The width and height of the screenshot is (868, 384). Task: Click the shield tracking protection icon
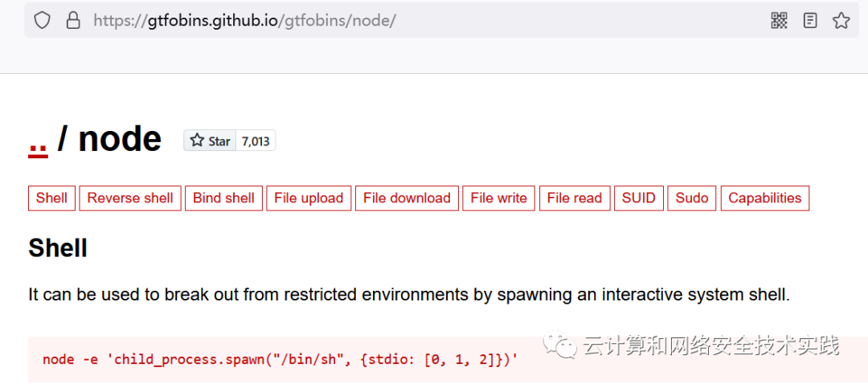43,21
